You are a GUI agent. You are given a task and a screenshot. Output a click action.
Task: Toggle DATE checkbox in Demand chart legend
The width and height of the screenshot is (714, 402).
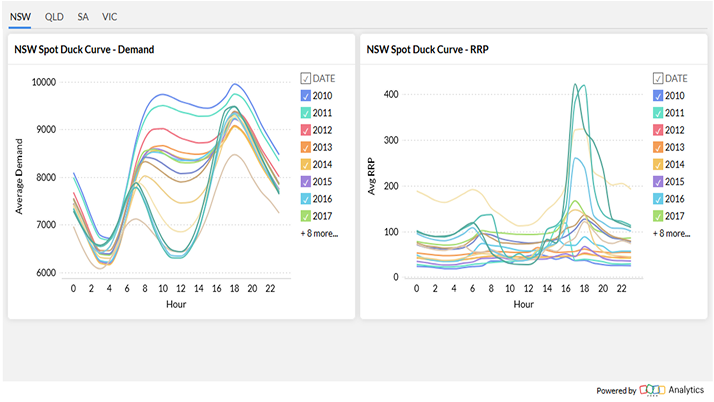pos(305,78)
